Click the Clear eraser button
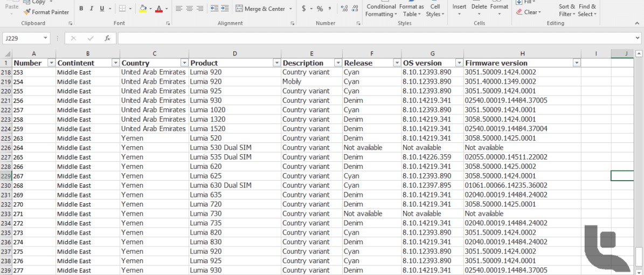Image resolution: width=644 pixels, height=275 pixels. [x=529, y=12]
